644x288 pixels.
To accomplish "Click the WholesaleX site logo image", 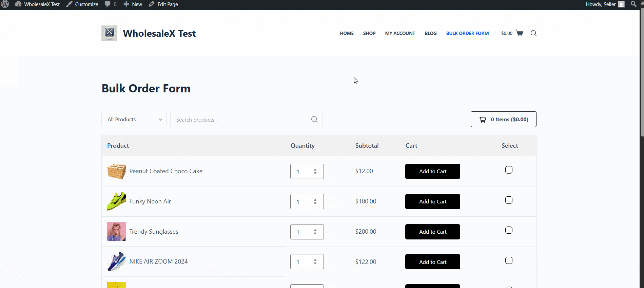I will (x=109, y=33).
